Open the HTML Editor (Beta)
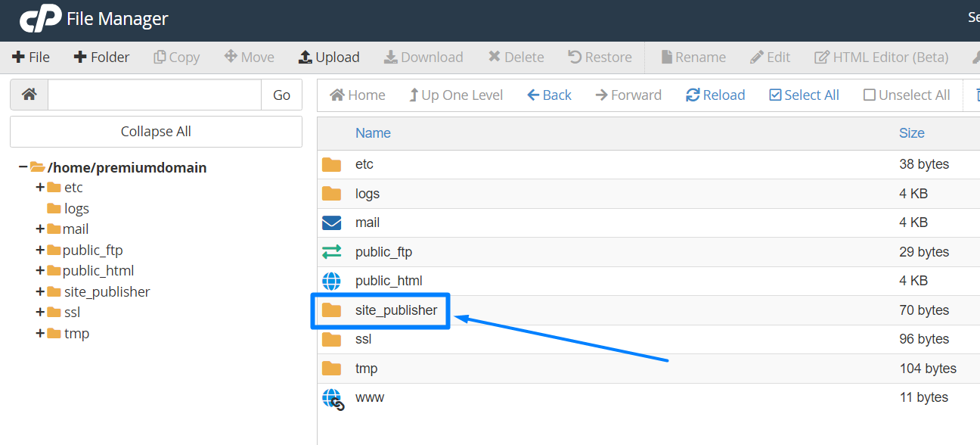The width and height of the screenshot is (980, 445). [x=881, y=57]
